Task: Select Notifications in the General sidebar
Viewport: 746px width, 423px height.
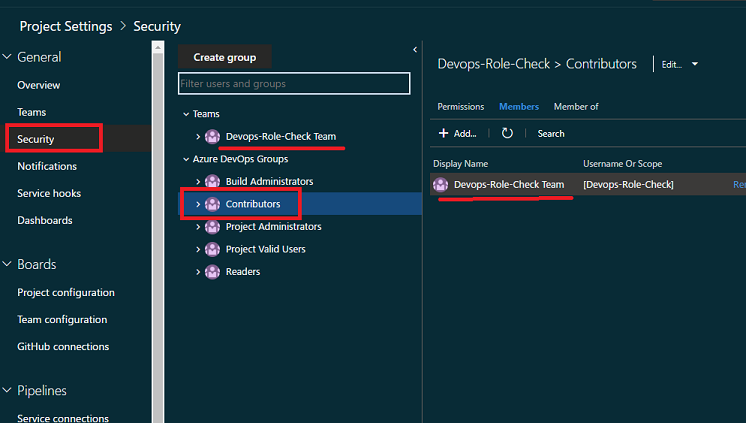Action: [x=47, y=166]
